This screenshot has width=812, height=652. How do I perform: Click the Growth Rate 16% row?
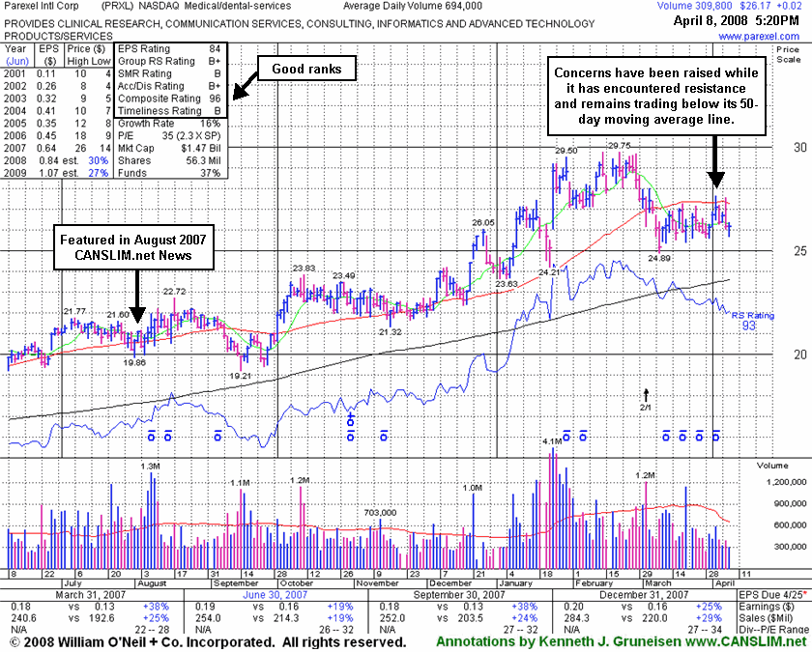point(169,124)
